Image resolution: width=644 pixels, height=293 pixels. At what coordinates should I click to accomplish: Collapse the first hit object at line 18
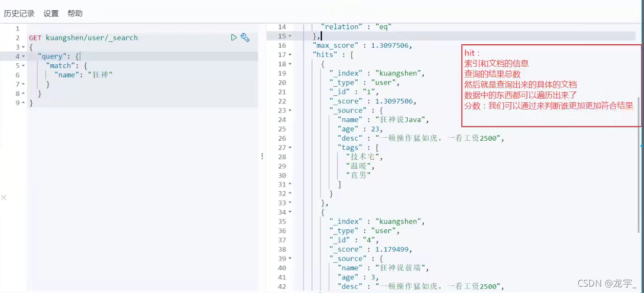pos(290,64)
